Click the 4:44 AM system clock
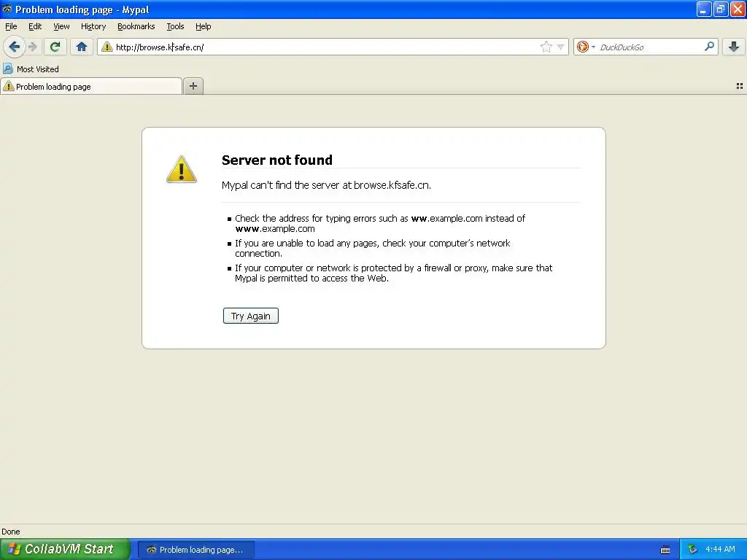Screen dimensions: 747x560 [720, 549]
